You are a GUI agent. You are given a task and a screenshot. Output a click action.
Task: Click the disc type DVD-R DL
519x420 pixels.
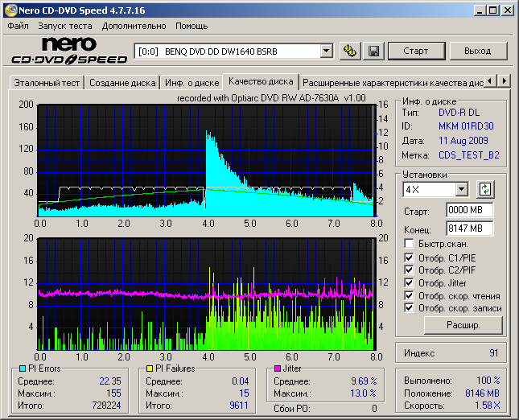(459, 113)
